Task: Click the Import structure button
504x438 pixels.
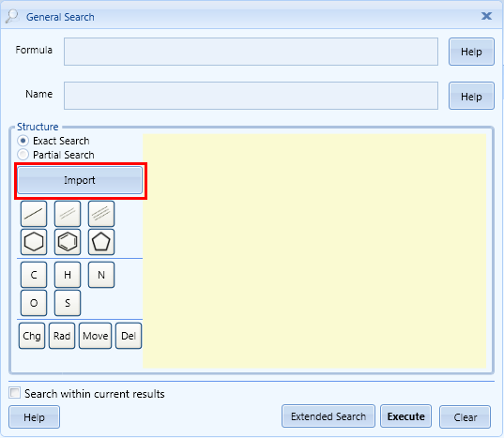Action: click(x=80, y=180)
